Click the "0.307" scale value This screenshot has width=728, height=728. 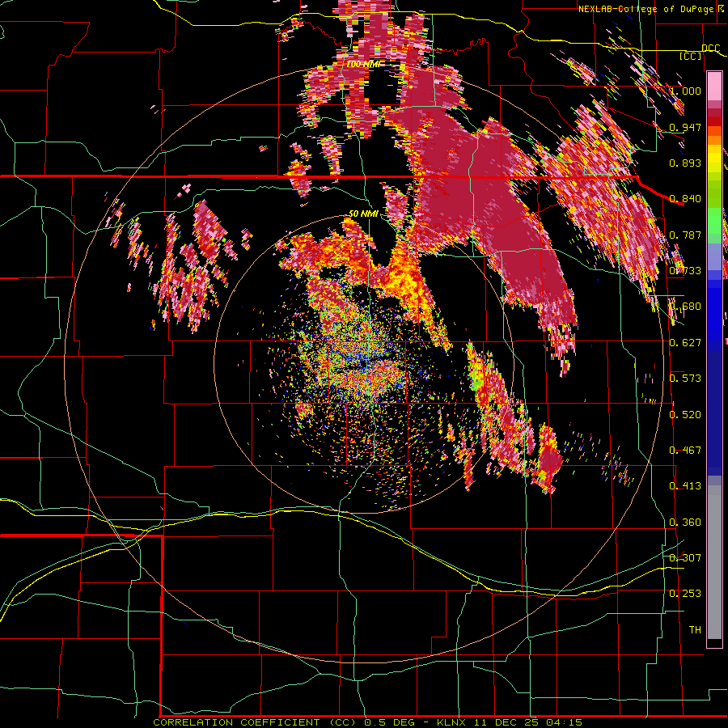click(685, 557)
